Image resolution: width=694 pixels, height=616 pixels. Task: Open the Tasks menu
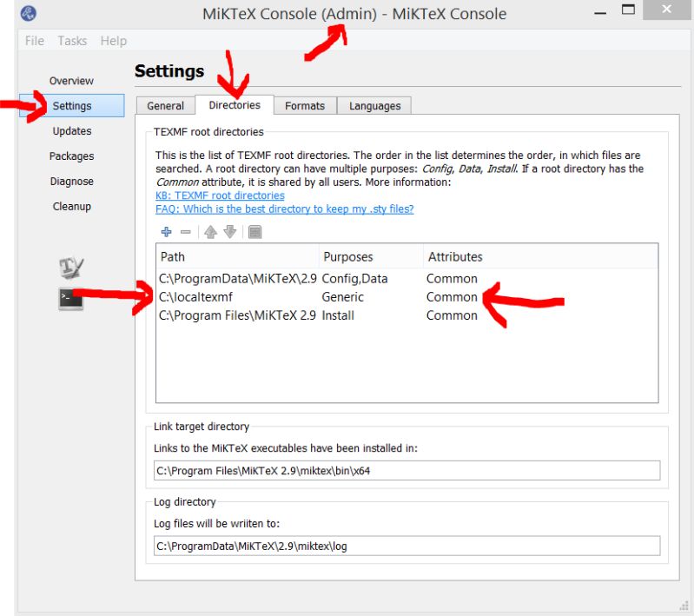click(72, 41)
